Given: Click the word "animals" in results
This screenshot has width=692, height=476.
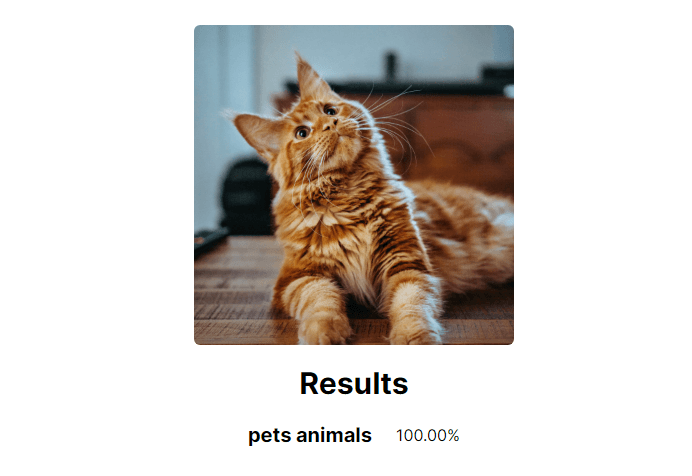Looking at the screenshot, I should click(334, 435).
